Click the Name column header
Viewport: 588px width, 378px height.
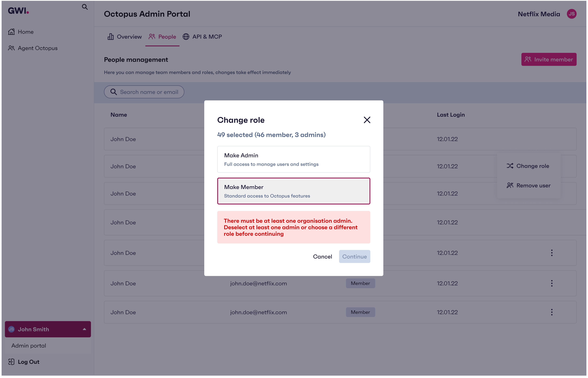(119, 115)
